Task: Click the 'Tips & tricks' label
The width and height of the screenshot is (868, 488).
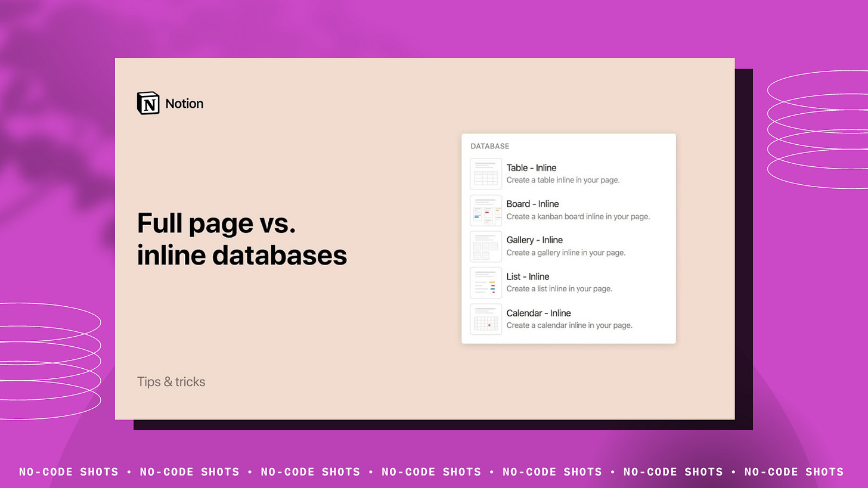Action: coord(171,382)
